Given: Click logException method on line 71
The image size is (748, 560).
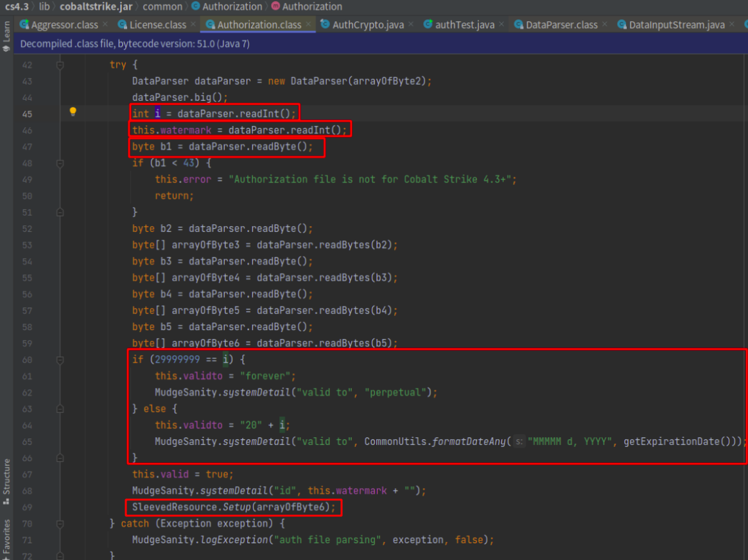Looking at the screenshot, I should 234,539.
